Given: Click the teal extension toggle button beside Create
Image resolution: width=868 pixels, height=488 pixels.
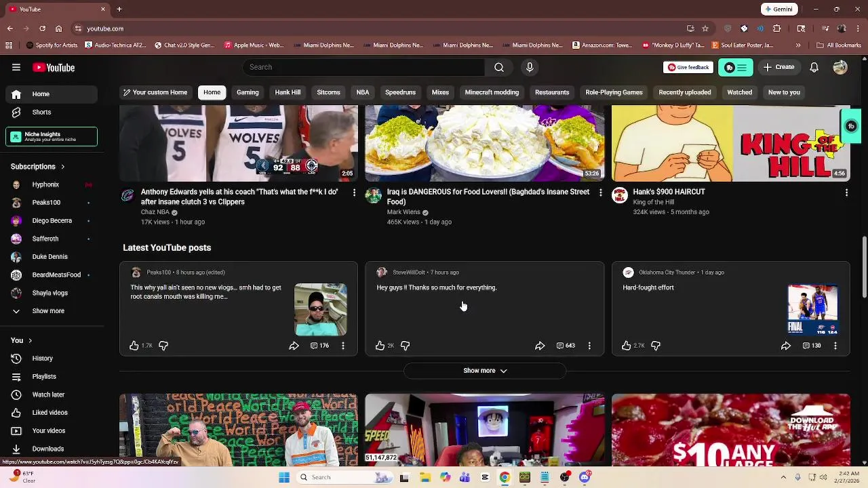Looking at the screenshot, I should (x=736, y=67).
